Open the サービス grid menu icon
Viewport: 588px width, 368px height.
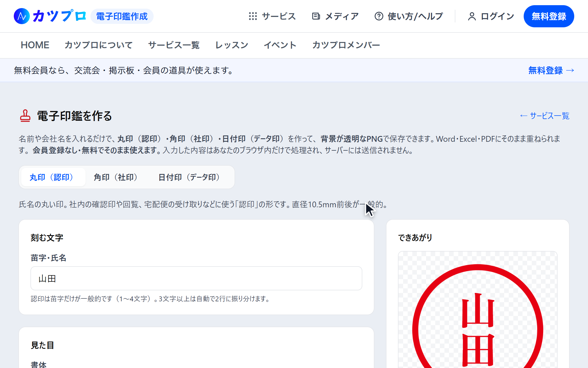point(253,16)
